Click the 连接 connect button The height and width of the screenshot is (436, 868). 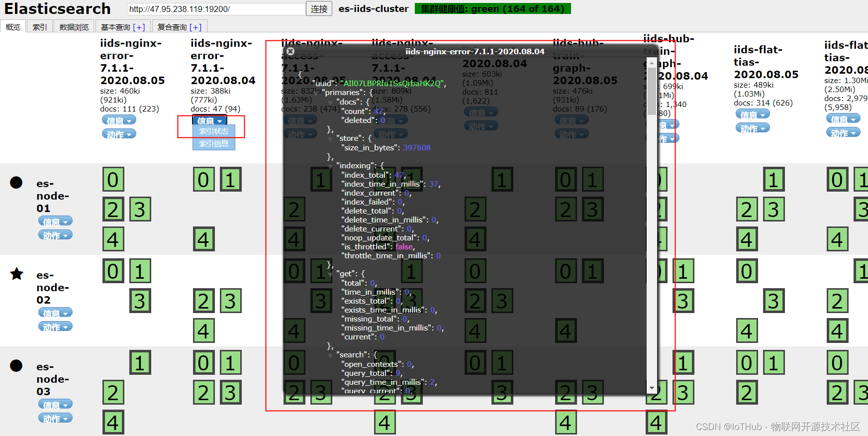(x=319, y=9)
